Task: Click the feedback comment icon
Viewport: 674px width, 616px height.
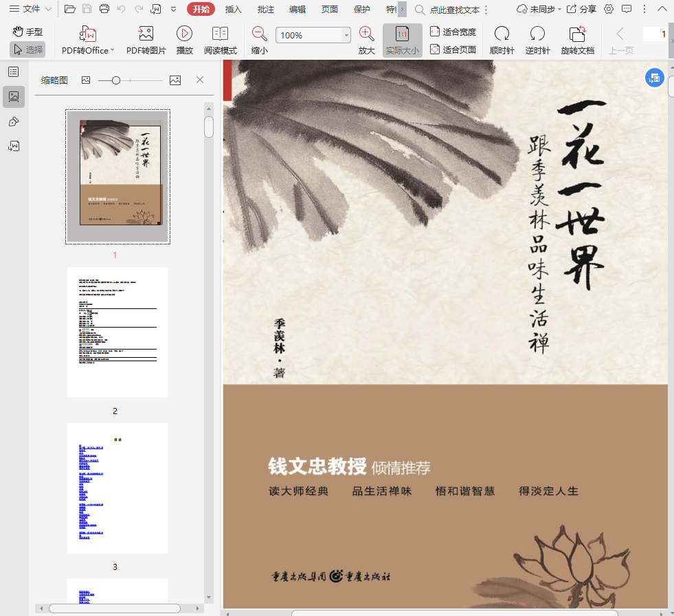Action: [627, 9]
